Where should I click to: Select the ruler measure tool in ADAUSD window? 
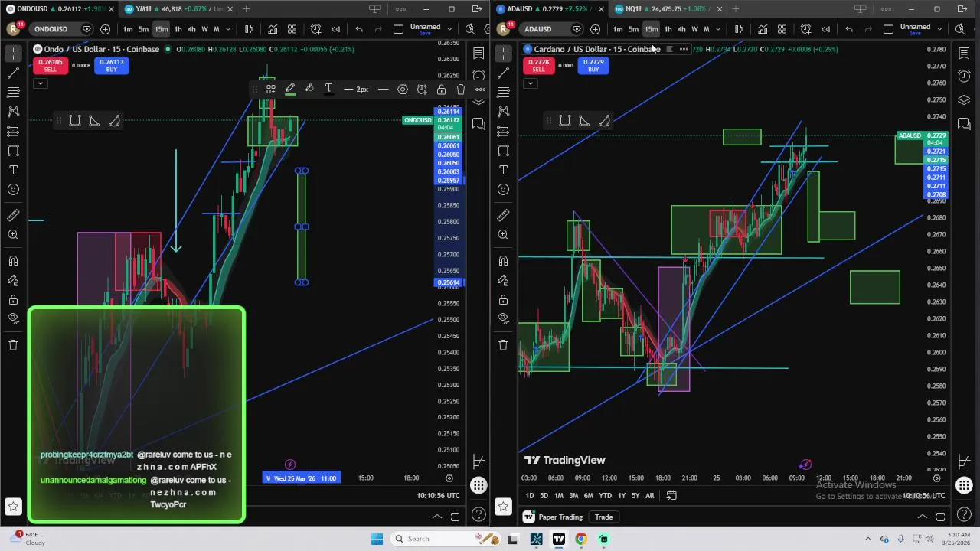tap(503, 216)
